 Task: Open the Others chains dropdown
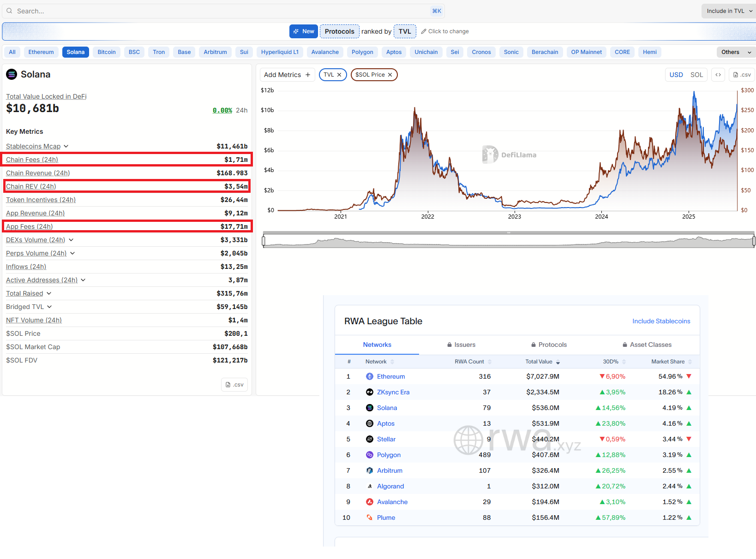point(736,52)
